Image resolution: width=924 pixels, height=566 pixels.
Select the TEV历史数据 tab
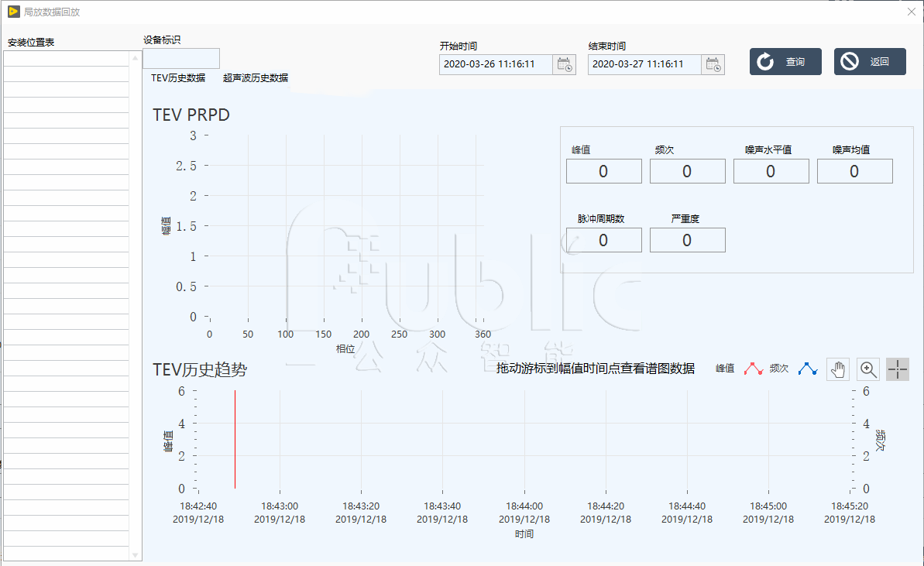click(178, 78)
